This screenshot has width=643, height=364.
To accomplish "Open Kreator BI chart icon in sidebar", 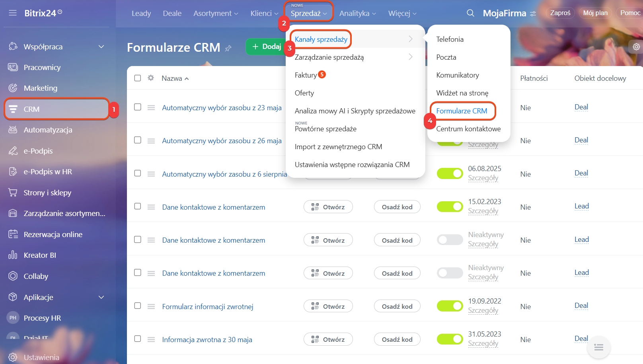I will pyautogui.click(x=13, y=255).
